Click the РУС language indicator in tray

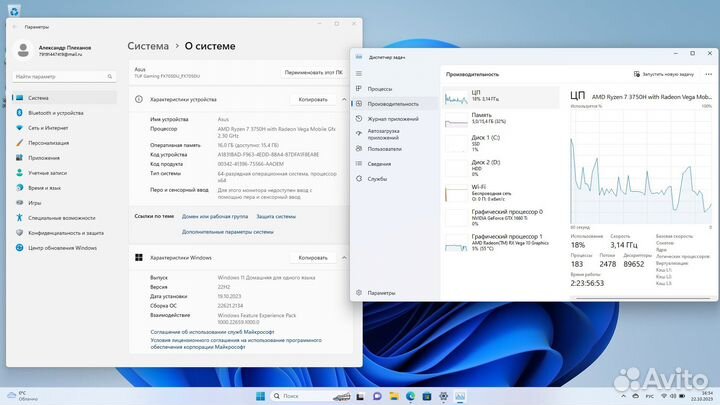[650, 396]
